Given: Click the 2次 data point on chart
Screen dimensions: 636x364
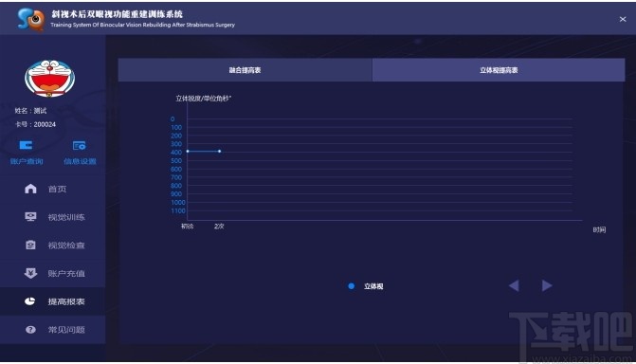Looking at the screenshot, I should pyautogui.click(x=220, y=151).
